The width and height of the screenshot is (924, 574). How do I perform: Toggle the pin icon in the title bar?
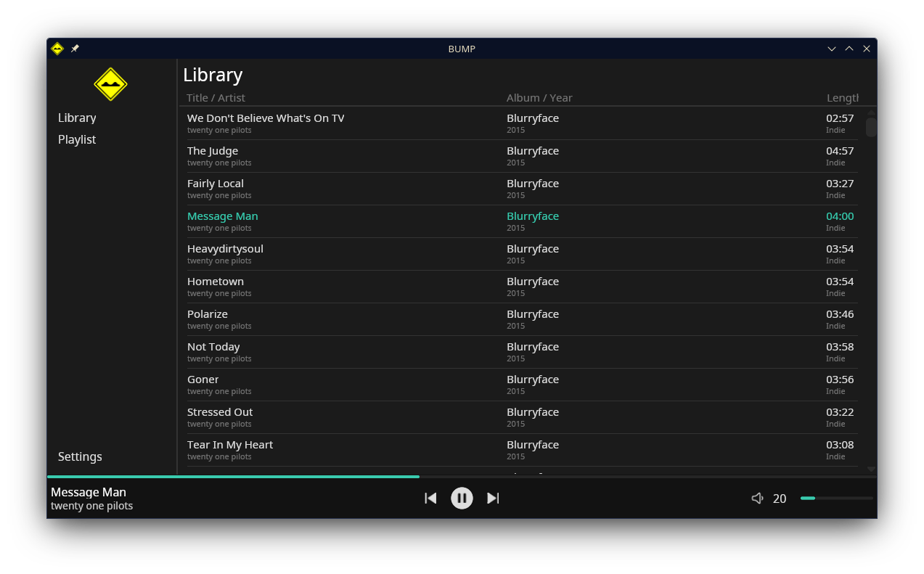(75, 49)
